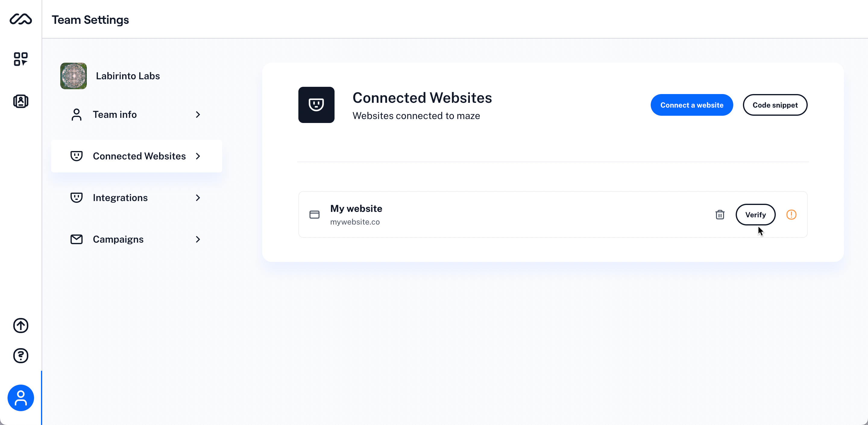Click the Maze logo in the top-left corner

(x=20, y=19)
